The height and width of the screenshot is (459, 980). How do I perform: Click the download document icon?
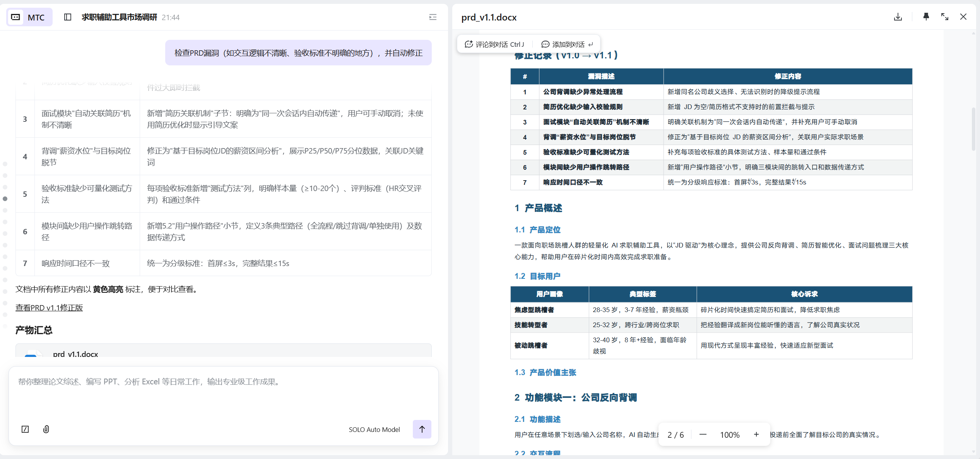pos(898,17)
